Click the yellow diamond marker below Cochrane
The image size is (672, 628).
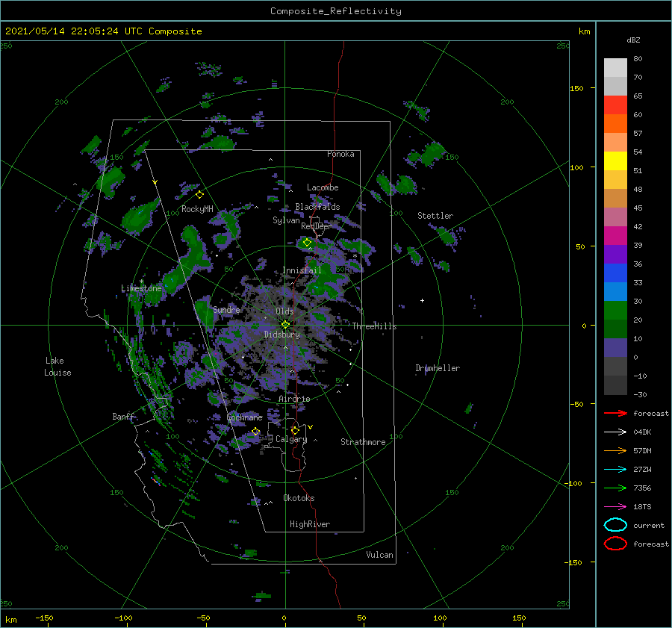[256, 432]
